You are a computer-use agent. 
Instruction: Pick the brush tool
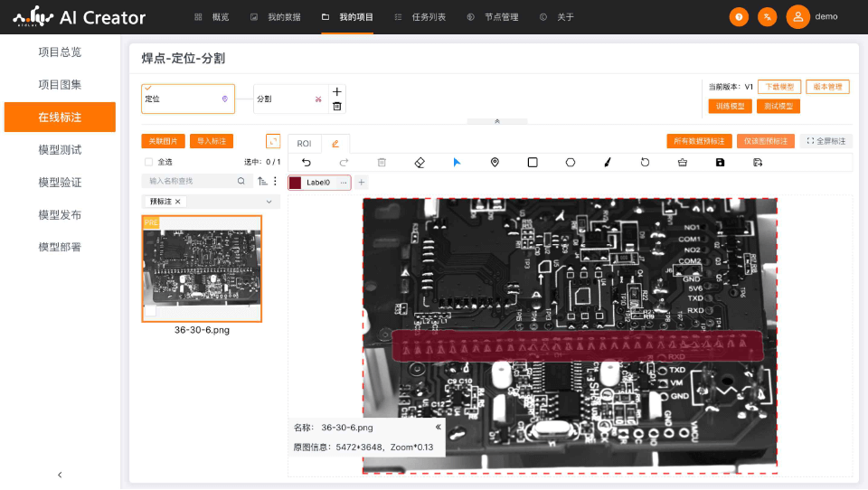pyautogui.click(x=608, y=163)
